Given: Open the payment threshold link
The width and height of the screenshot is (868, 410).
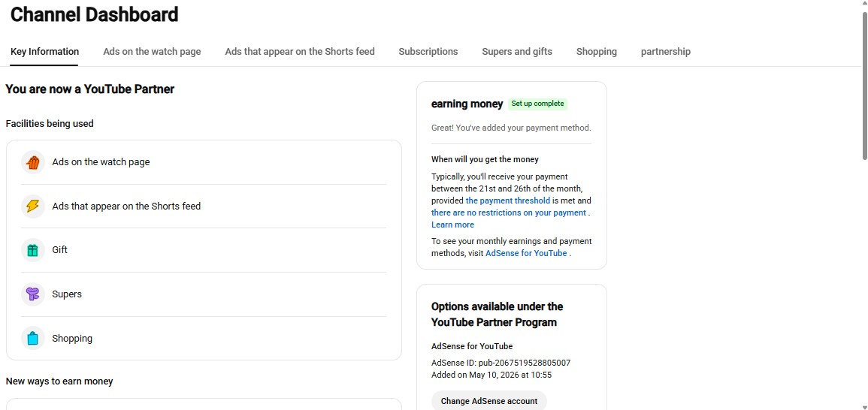Looking at the screenshot, I should tap(507, 200).
